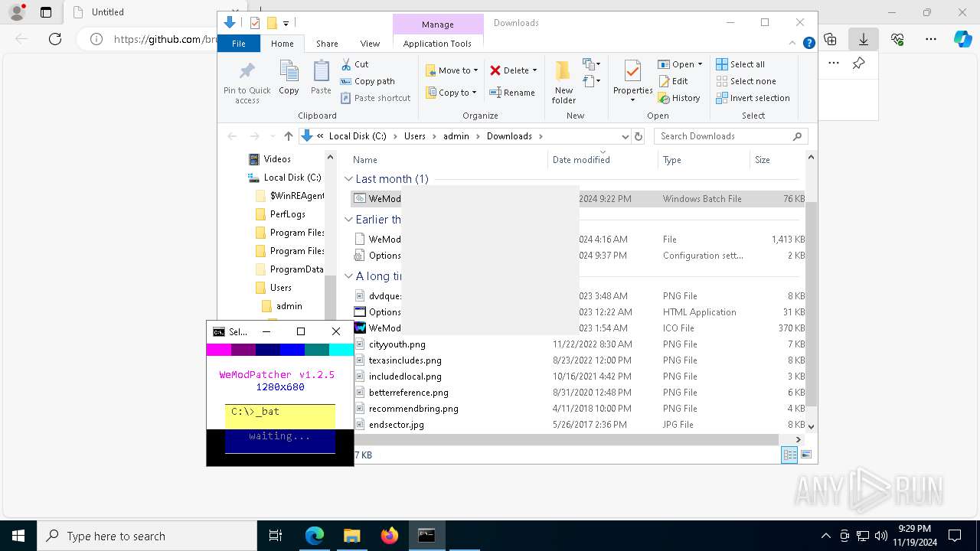Open File Explorer taskbar icon
Image resolution: width=980 pixels, height=551 pixels.
coord(351,536)
